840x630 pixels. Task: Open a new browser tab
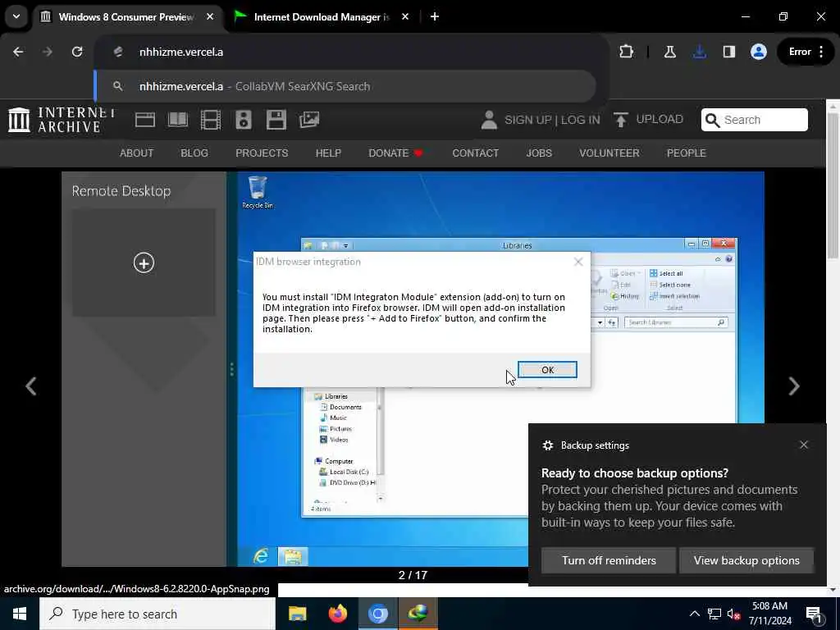[x=435, y=16]
